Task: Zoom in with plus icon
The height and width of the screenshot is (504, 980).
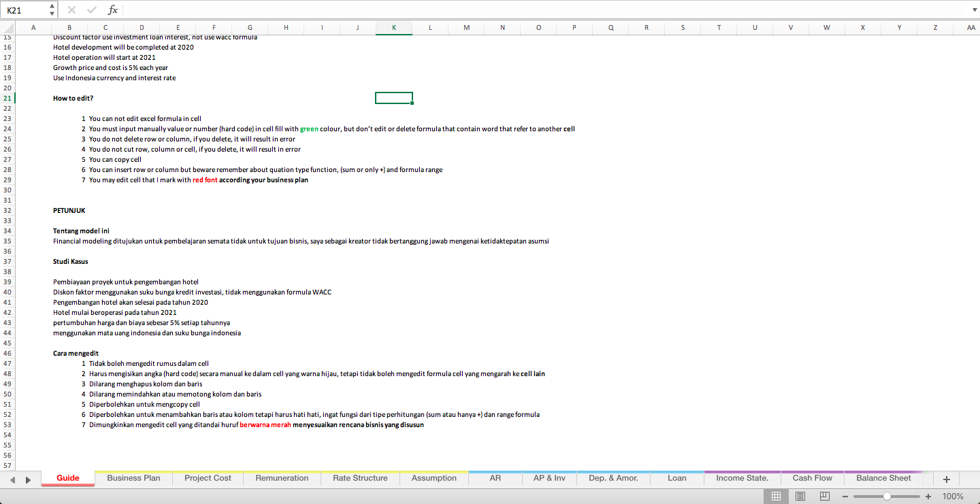Action: click(928, 497)
